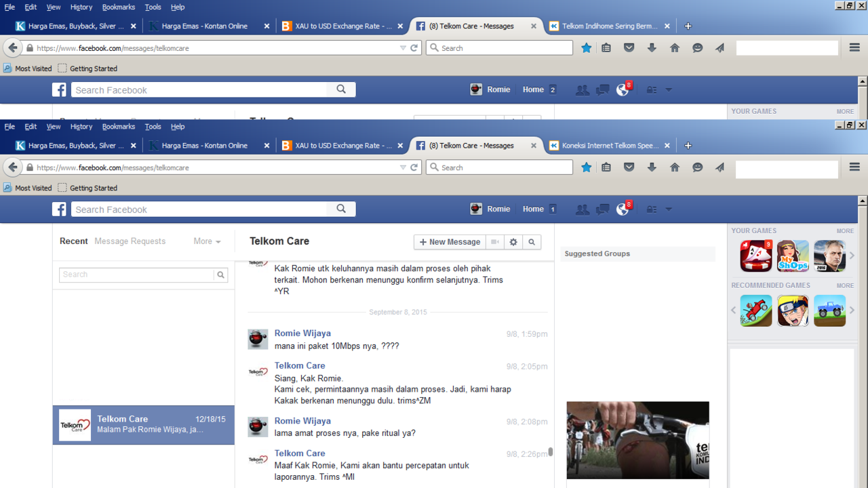Viewport: 868px width, 488px height.
Task: Open the Hello chat icon in the front window
Action: [x=697, y=167]
